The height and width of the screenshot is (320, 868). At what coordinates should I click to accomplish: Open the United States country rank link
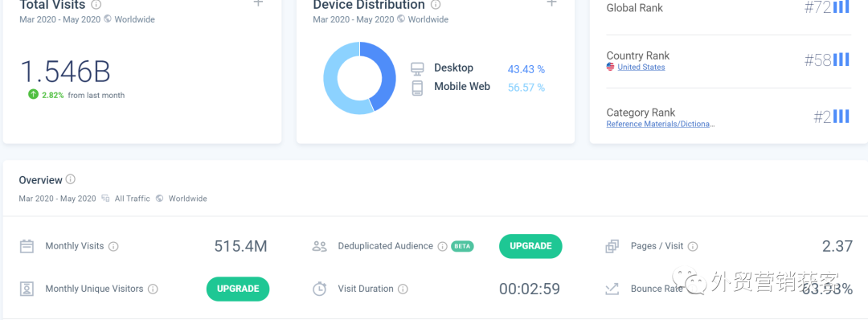point(641,67)
